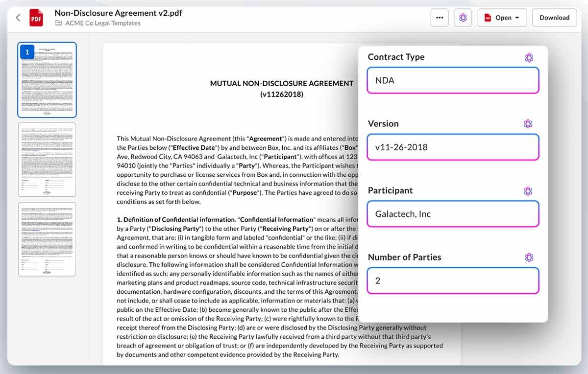Viewport: 588px width, 374px height.
Task: Click the AI icon beside Contract Type
Action: click(529, 58)
